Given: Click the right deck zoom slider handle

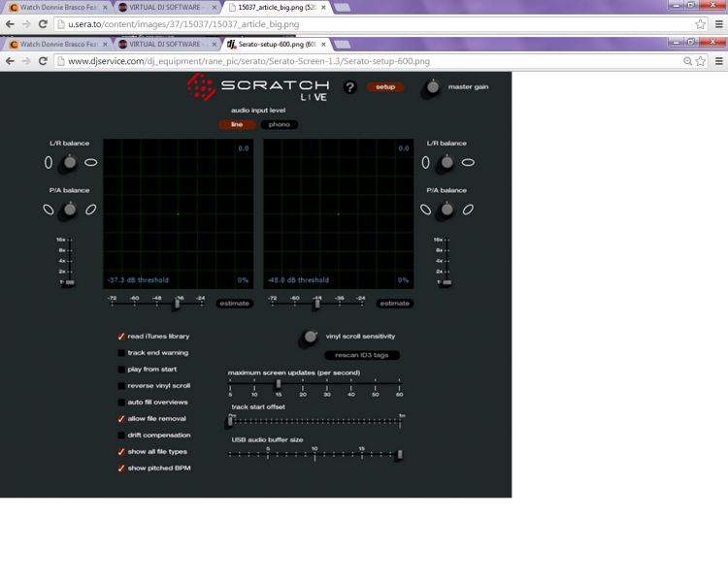Looking at the screenshot, I should (x=447, y=282).
